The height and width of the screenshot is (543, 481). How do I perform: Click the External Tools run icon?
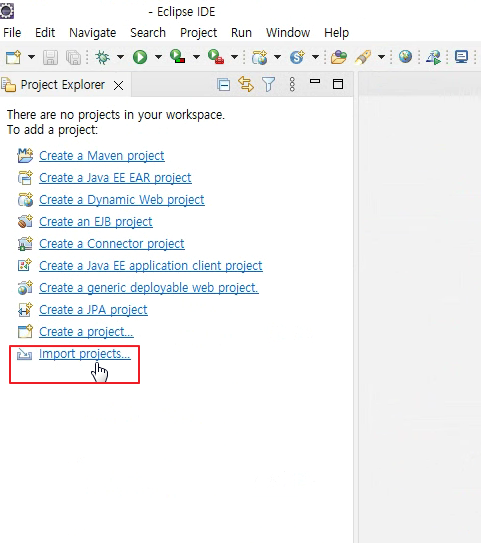216,57
